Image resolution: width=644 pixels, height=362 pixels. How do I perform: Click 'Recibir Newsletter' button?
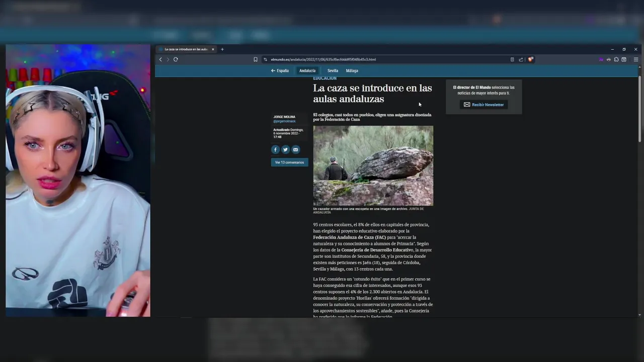(484, 105)
